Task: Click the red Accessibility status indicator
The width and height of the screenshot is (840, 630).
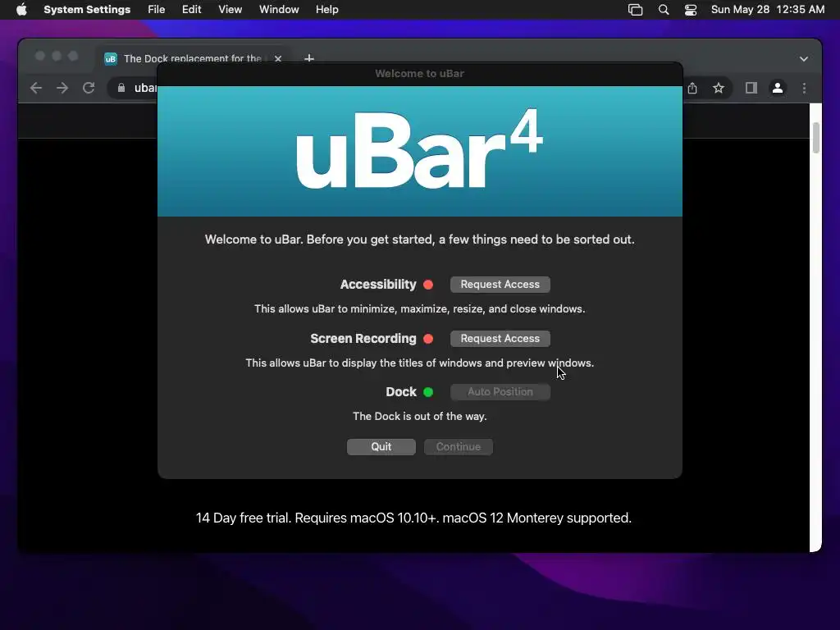Action: [x=428, y=285]
